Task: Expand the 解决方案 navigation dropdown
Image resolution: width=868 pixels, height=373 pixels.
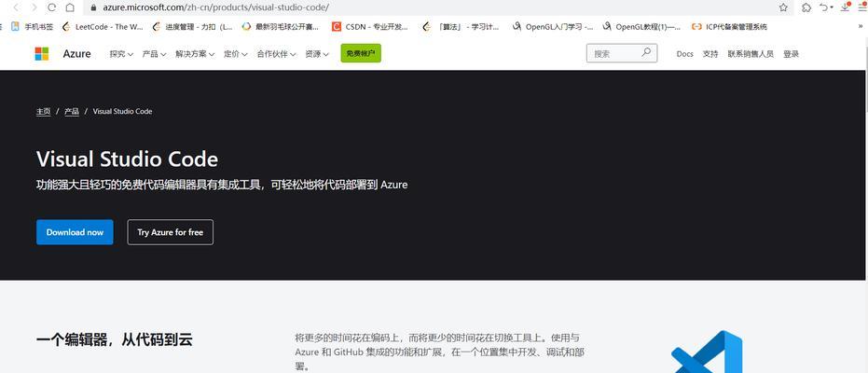Action: coord(195,54)
